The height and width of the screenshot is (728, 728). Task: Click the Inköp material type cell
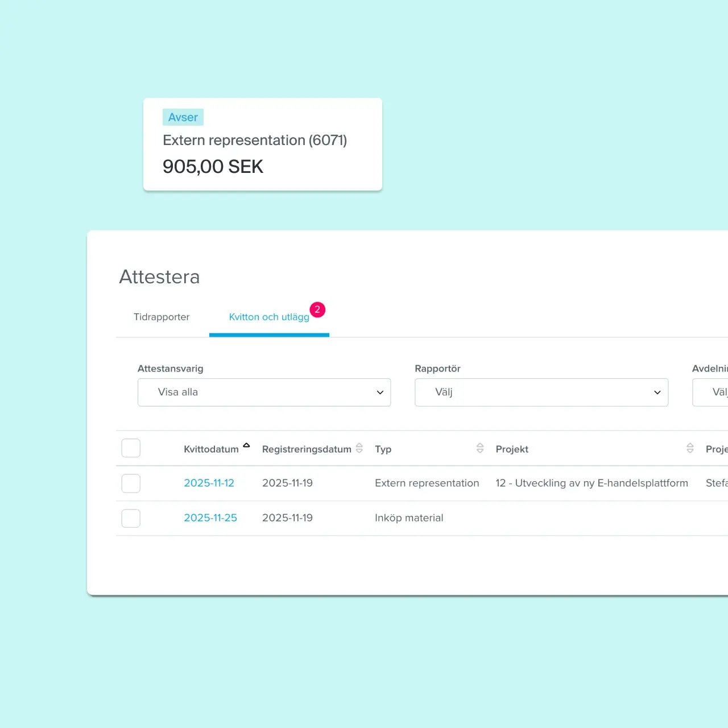point(409,518)
